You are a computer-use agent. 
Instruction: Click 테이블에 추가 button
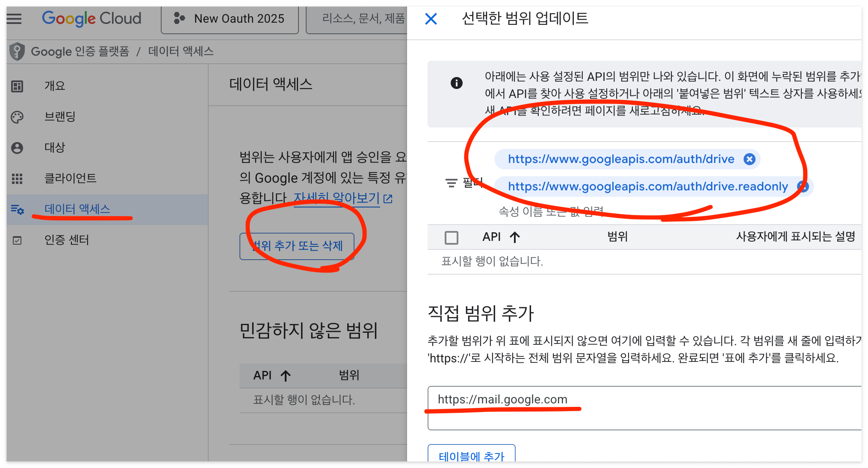pyautogui.click(x=471, y=455)
